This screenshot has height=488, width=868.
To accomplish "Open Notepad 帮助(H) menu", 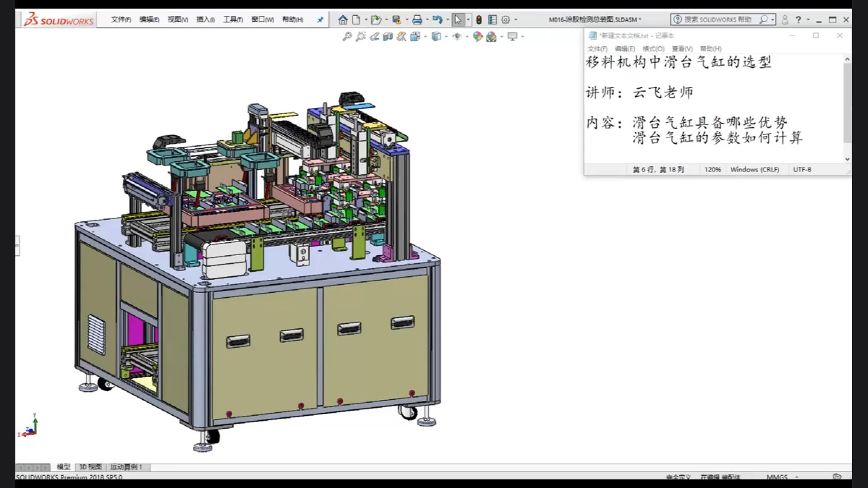I will (x=711, y=49).
